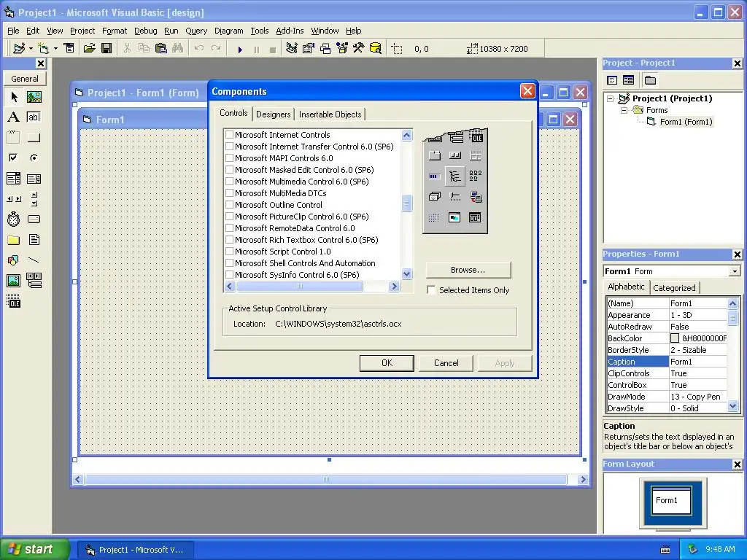Image resolution: width=747 pixels, height=560 pixels.
Task: Check Microsoft Internet Transfer Control 6.0 (SP6)
Action: (229, 146)
